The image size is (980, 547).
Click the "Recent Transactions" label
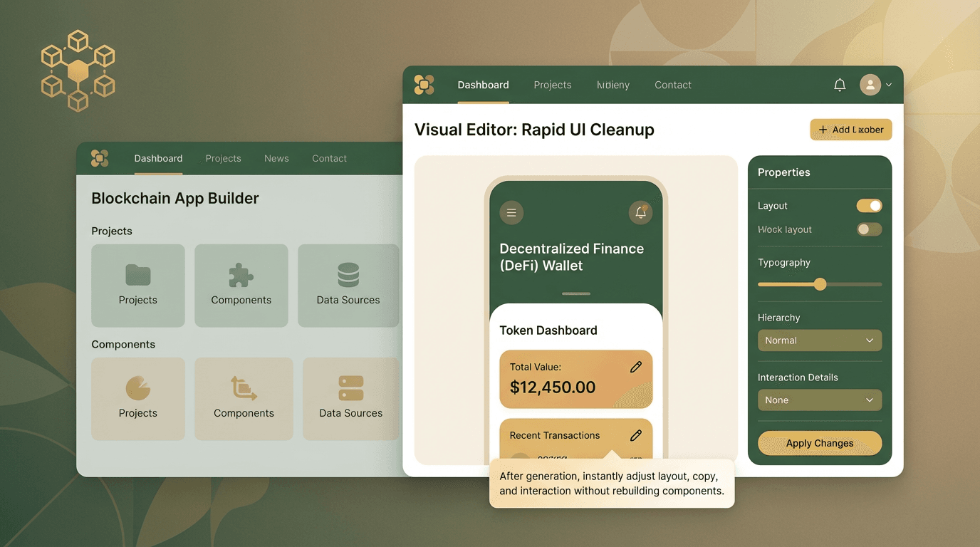pos(555,435)
